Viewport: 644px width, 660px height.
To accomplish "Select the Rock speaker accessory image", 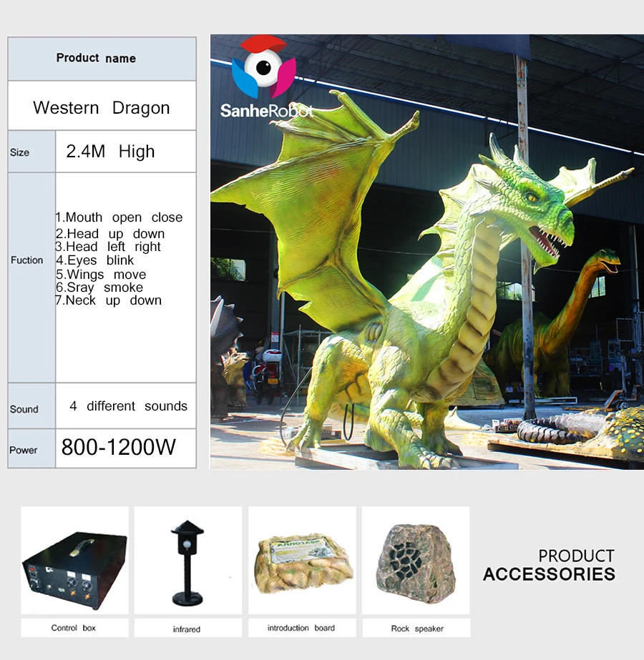I will click(415, 561).
